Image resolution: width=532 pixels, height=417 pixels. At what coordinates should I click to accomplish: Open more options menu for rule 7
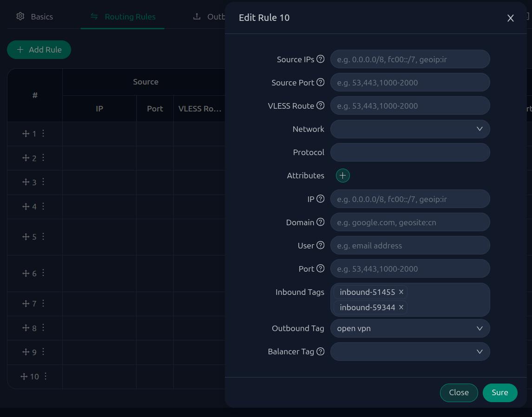[x=43, y=303]
